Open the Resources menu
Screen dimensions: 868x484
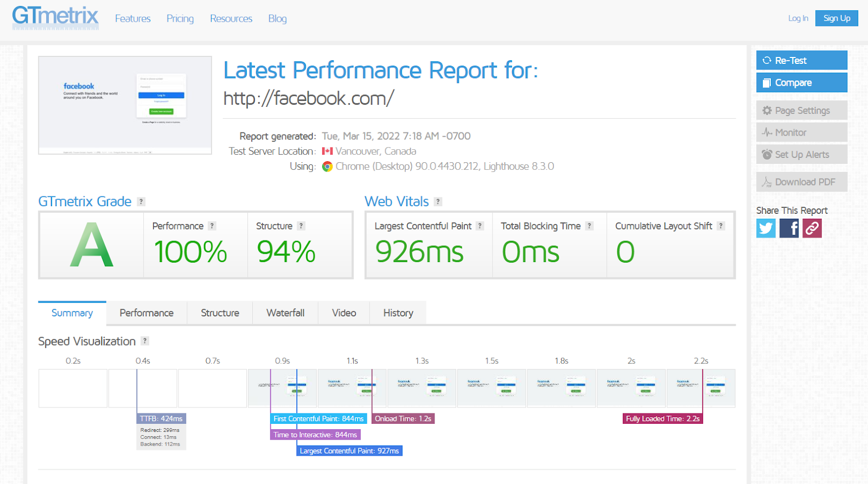pos(231,18)
